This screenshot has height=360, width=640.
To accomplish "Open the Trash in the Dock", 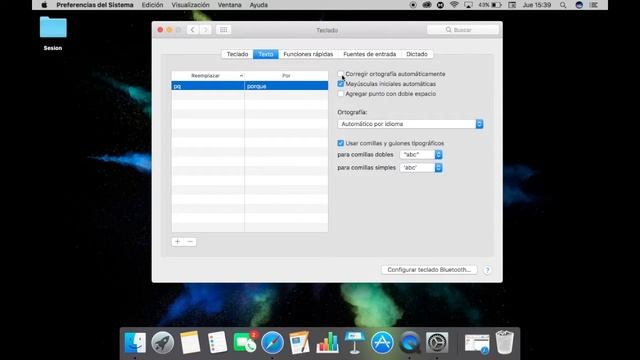I will pos(504,342).
